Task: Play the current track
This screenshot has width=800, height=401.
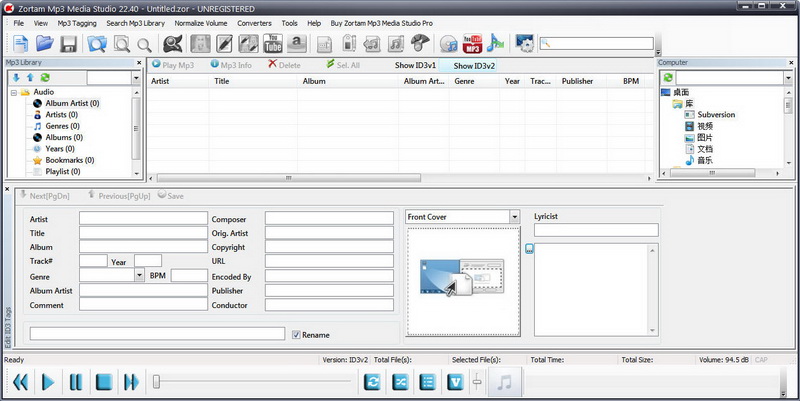Action: [48, 382]
